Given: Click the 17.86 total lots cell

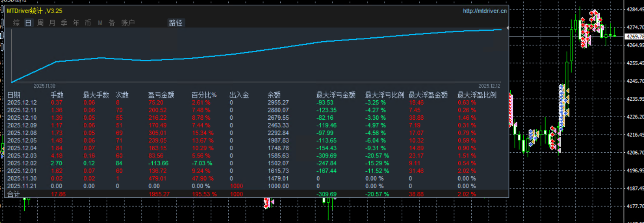Looking at the screenshot, I should coord(58,194).
